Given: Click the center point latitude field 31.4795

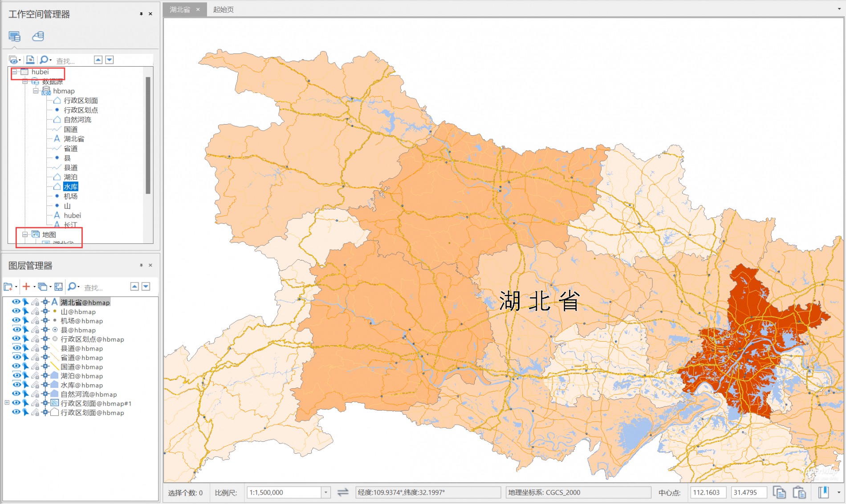Looking at the screenshot, I should point(749,492).
